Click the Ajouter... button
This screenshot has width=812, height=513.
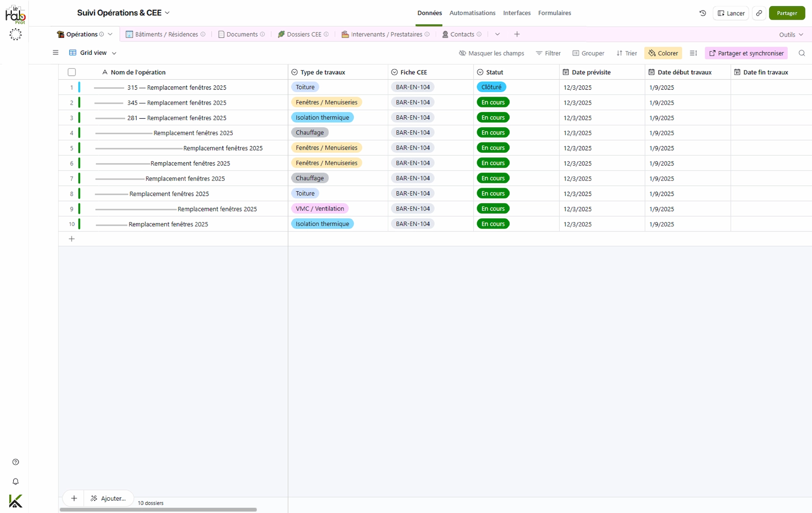[x=108, y=498]
